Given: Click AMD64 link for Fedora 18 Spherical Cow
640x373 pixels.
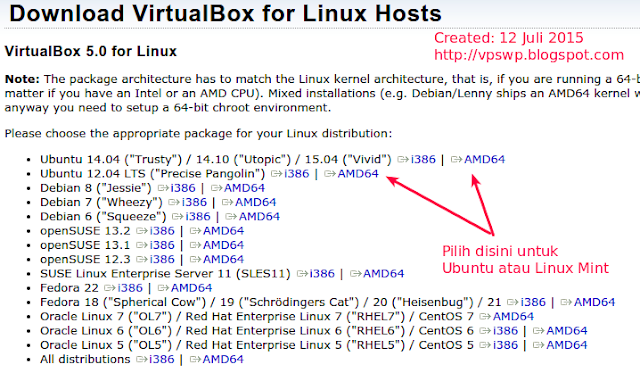Looking at the screenshot, I should point(594,302).
